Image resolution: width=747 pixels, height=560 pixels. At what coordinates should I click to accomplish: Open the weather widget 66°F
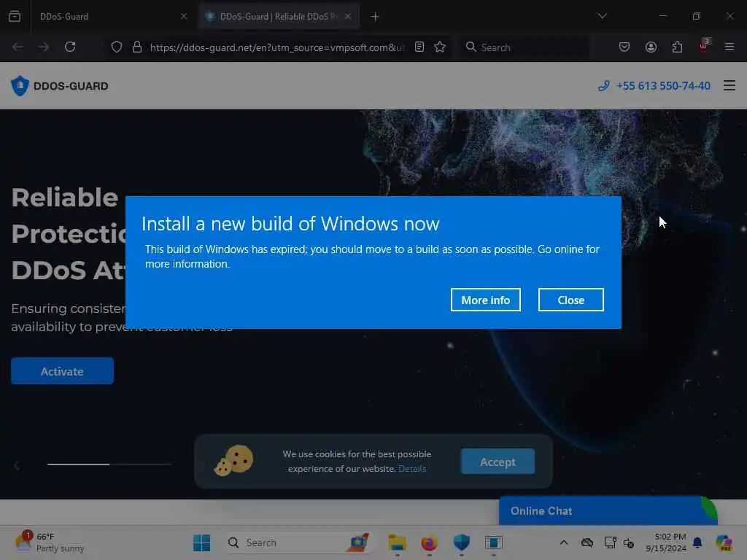pyautogui.click(x=49, y=542)
